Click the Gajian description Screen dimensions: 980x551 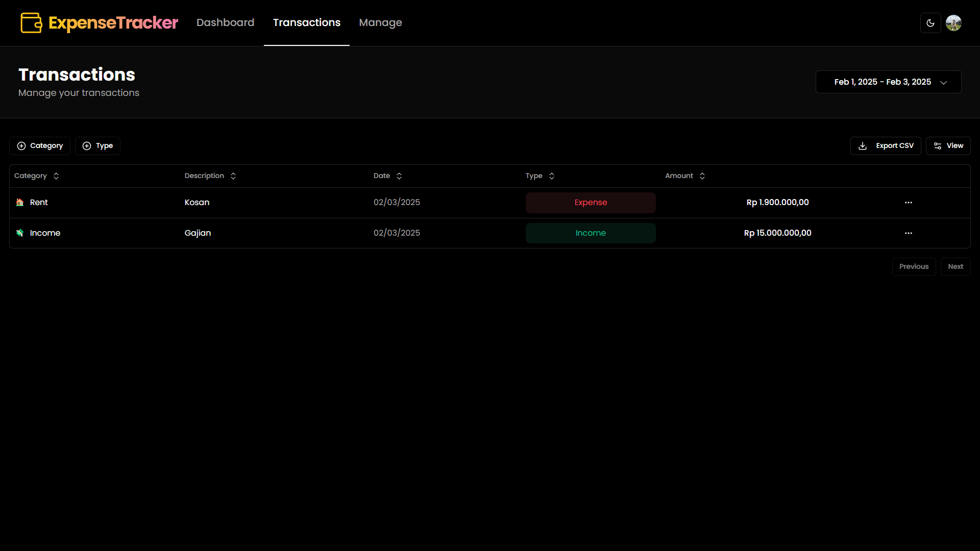(x=198, y=233)
